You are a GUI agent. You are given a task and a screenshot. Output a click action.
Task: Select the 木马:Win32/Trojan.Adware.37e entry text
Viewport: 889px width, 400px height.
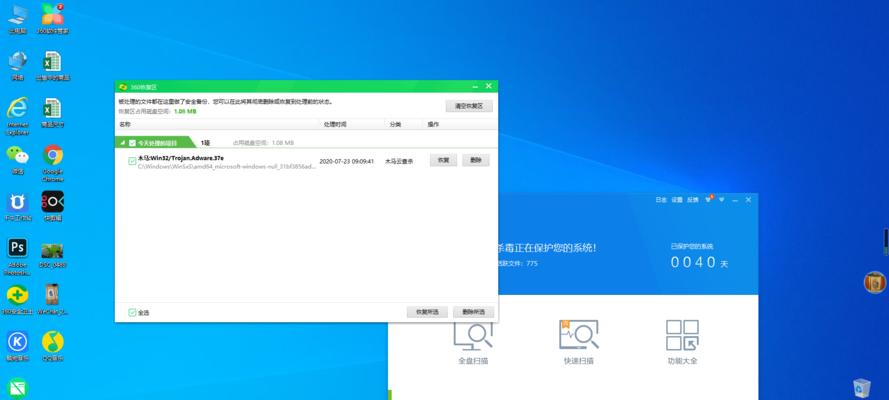181,158
